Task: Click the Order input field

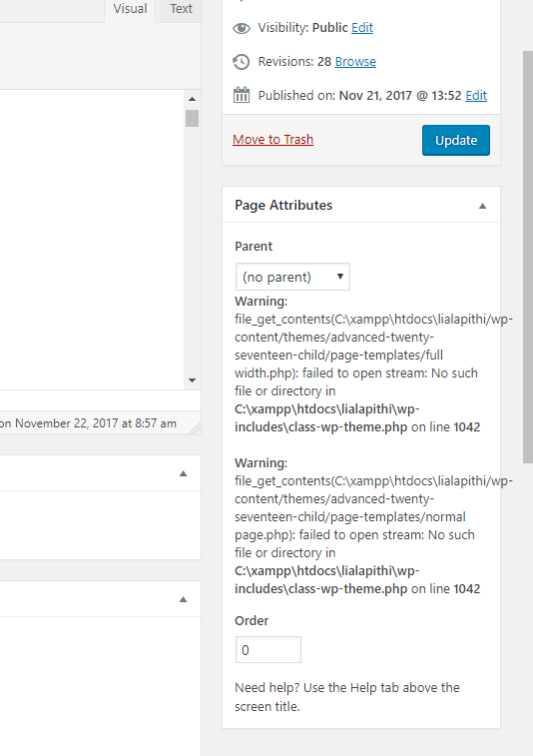Action: point(267,649)
